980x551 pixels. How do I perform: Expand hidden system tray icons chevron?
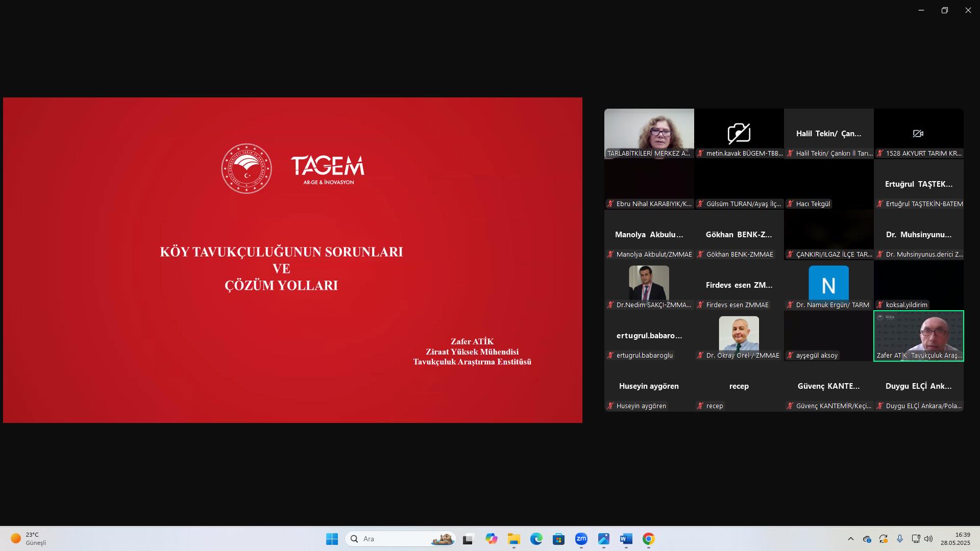point(850,539)
